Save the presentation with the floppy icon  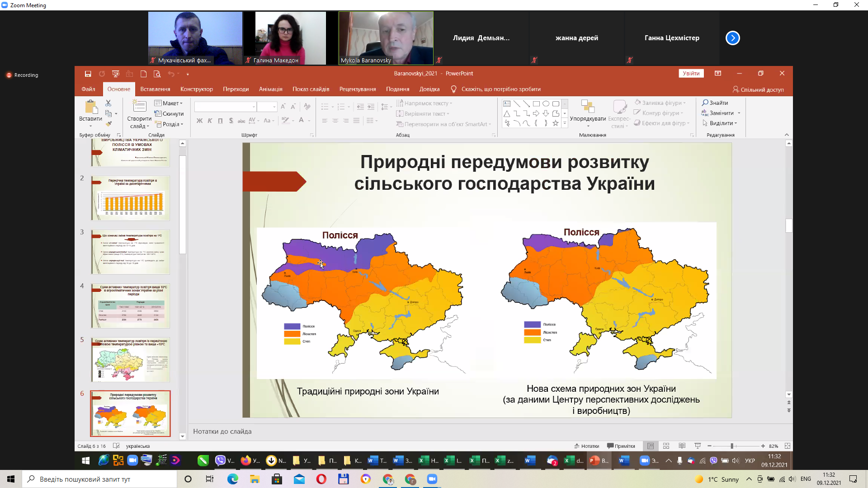pos(88,74)
